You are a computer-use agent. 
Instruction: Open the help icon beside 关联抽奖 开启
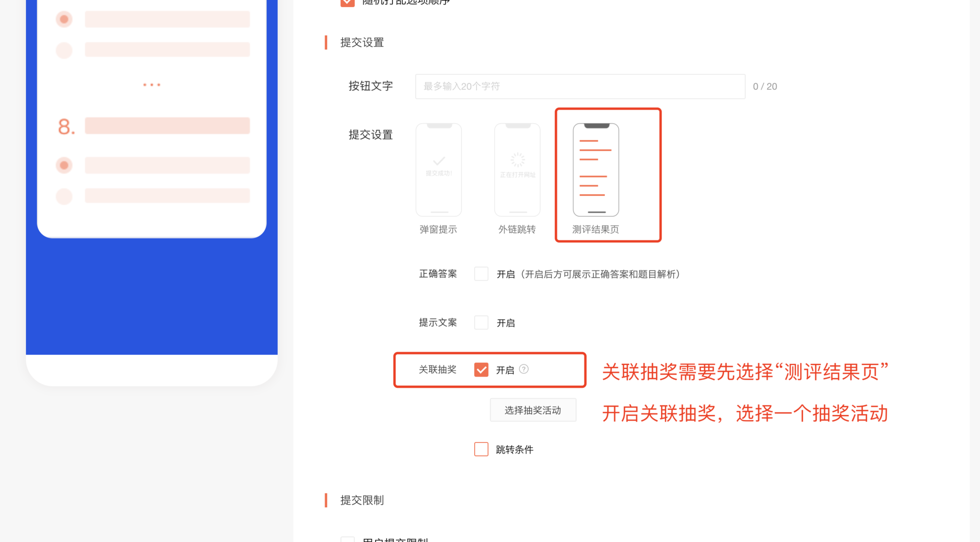[524, 369]
